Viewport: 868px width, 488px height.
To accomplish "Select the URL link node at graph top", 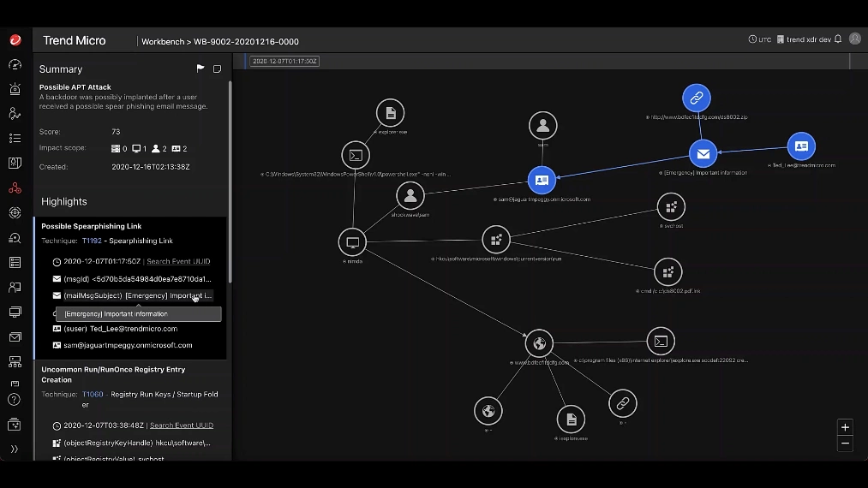I will (x=697, y=98).
